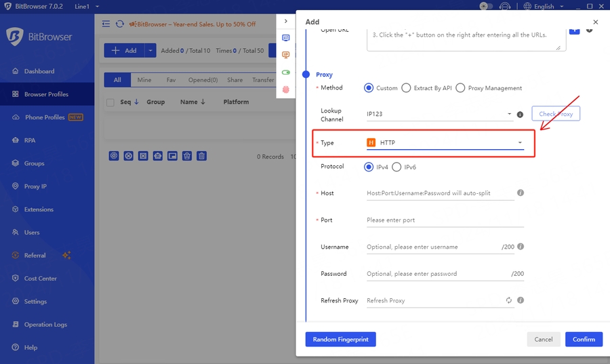
Task: Click the chat message icon on side panel
Action: [x=286, y=38]
